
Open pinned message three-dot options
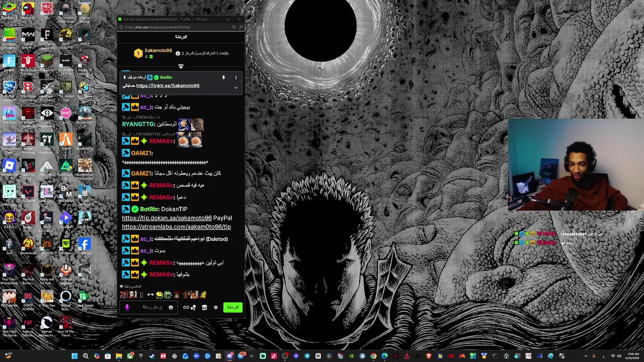pos(235,77)
